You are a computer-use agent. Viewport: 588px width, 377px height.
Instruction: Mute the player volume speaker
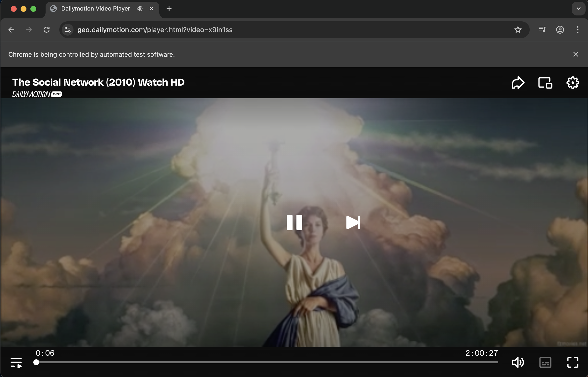(518, 362)
